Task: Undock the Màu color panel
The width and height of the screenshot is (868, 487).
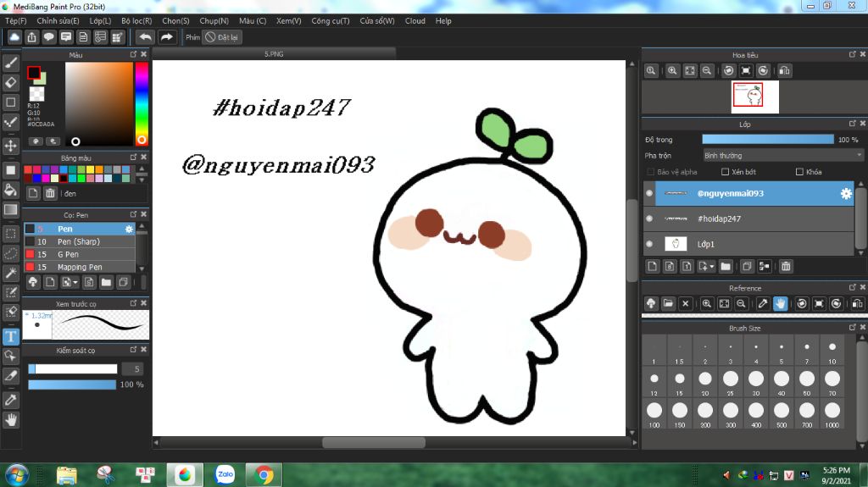Action: point(133,54)
